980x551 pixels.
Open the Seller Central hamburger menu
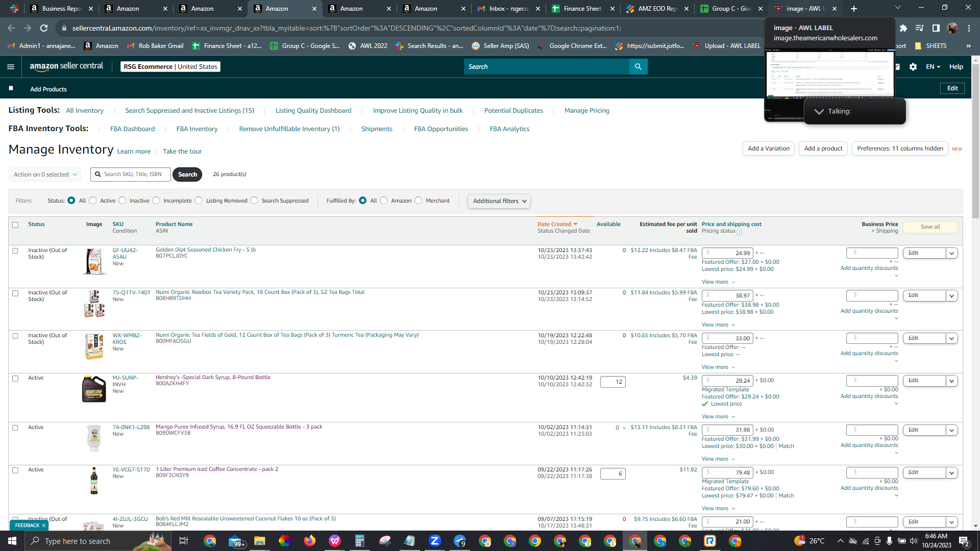tap(11, 67)
